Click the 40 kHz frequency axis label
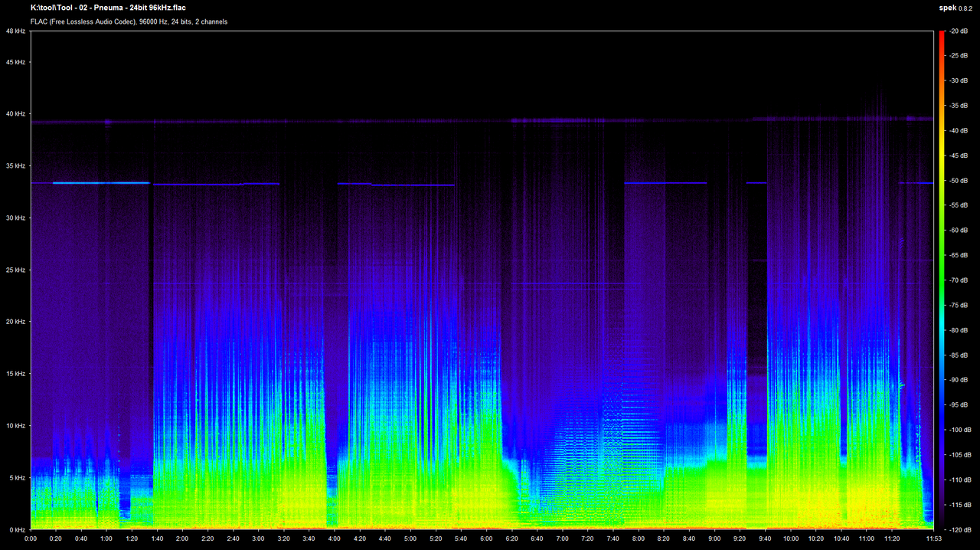980x550 pixels. (16, 114)
